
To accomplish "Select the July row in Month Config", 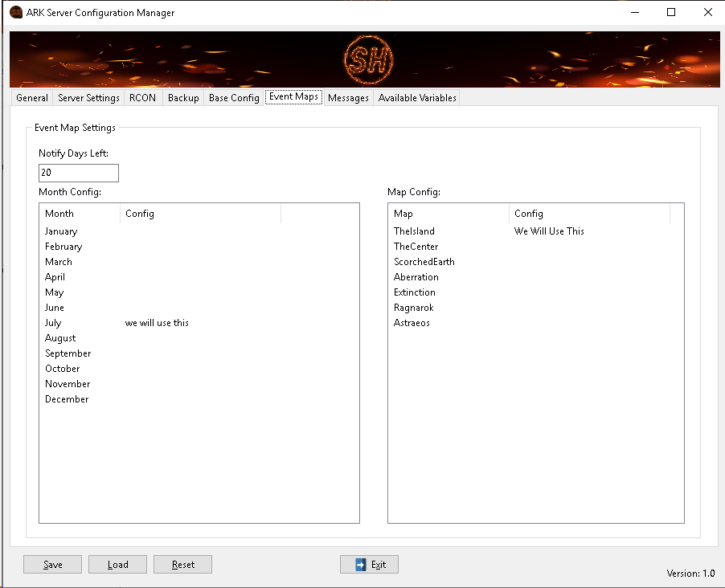I will tap(53, 323).
